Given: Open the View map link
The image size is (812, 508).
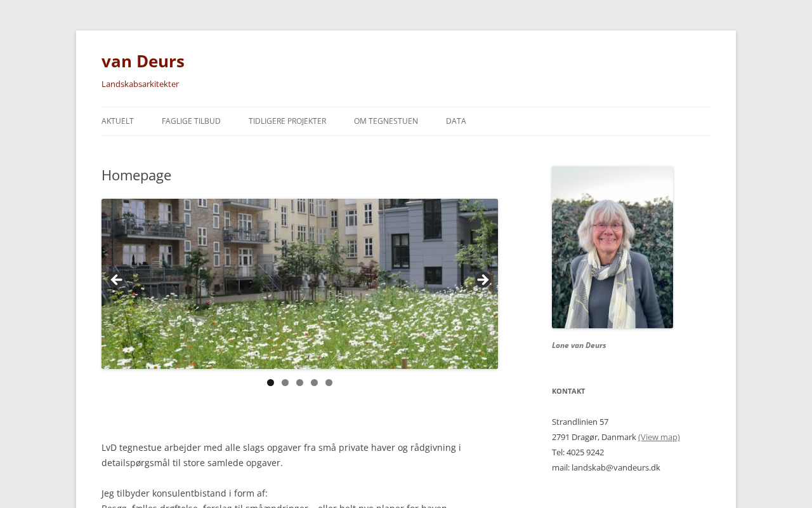Looking at the screenshot, I should click(659, 437).
